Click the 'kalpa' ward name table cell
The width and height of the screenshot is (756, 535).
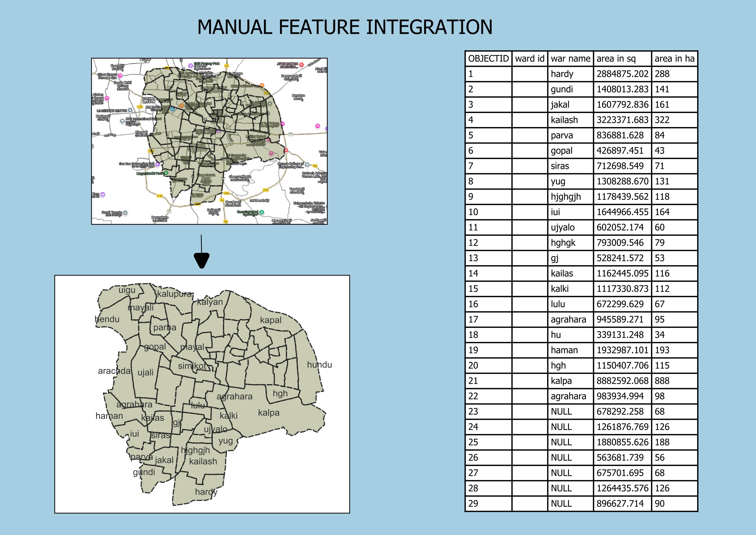pos(561,381)
